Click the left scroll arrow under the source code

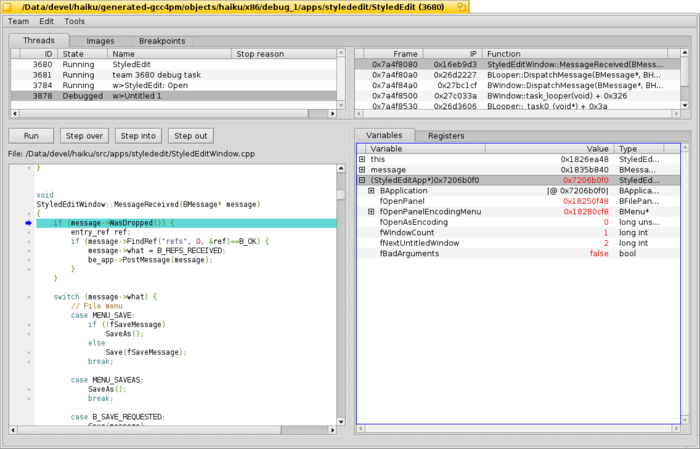[14, 432]
